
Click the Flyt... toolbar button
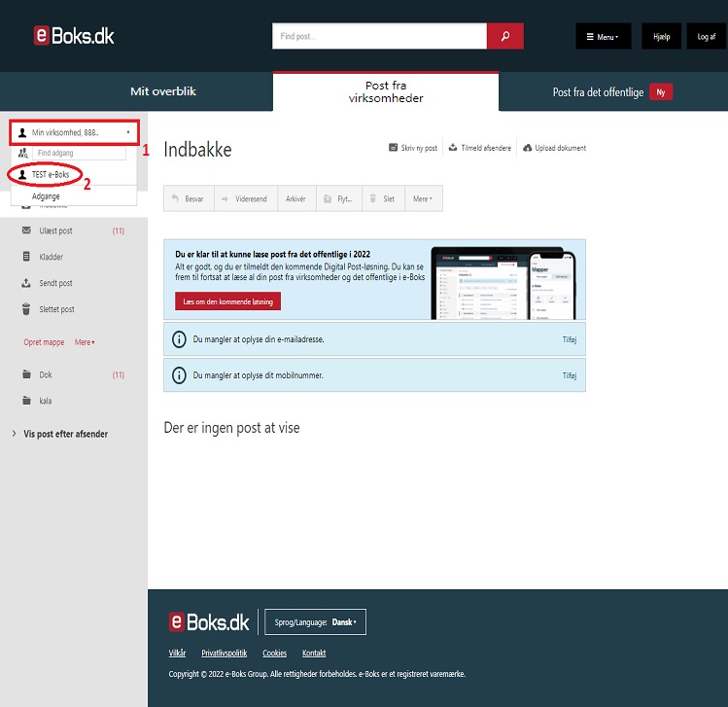point(339,198)
